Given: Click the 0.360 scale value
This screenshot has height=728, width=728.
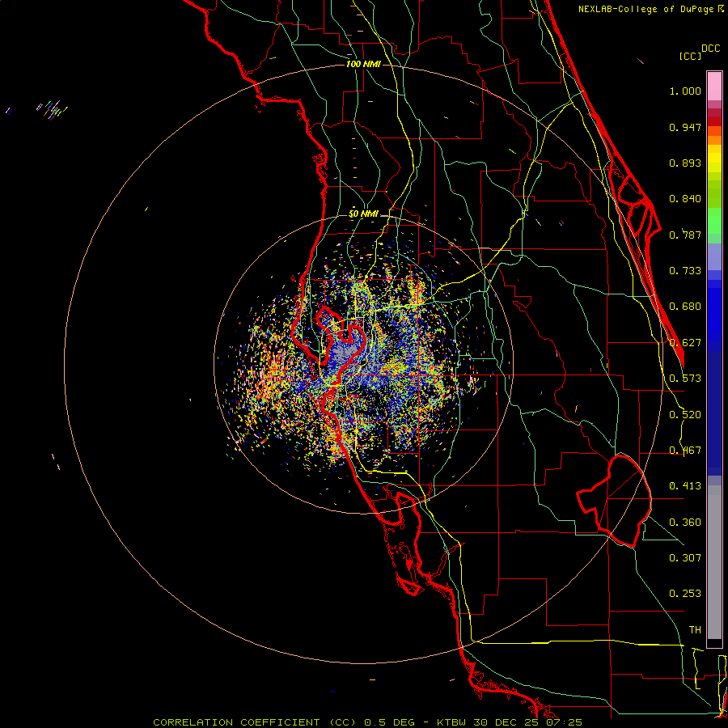Looking at the screenshot, I should coord(685,523).
